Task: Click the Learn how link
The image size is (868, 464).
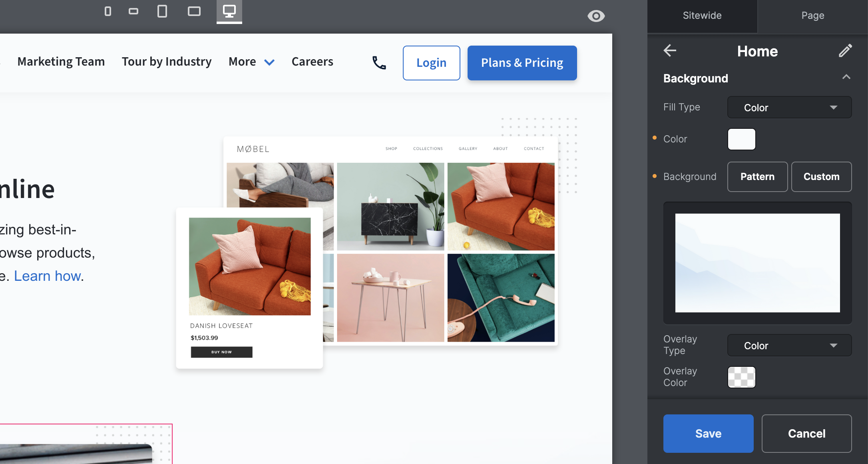Action: pyautogui.click(x=48, y=276)
